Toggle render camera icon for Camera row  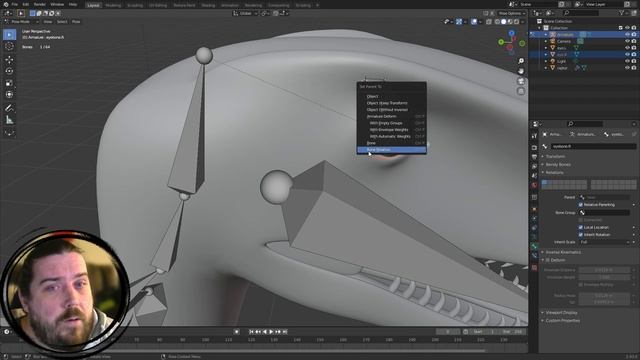[634, 41]
